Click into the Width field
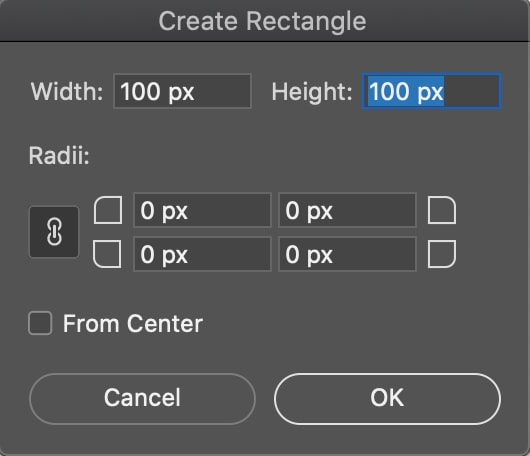The image size is (530, 456). coord(183,91)
